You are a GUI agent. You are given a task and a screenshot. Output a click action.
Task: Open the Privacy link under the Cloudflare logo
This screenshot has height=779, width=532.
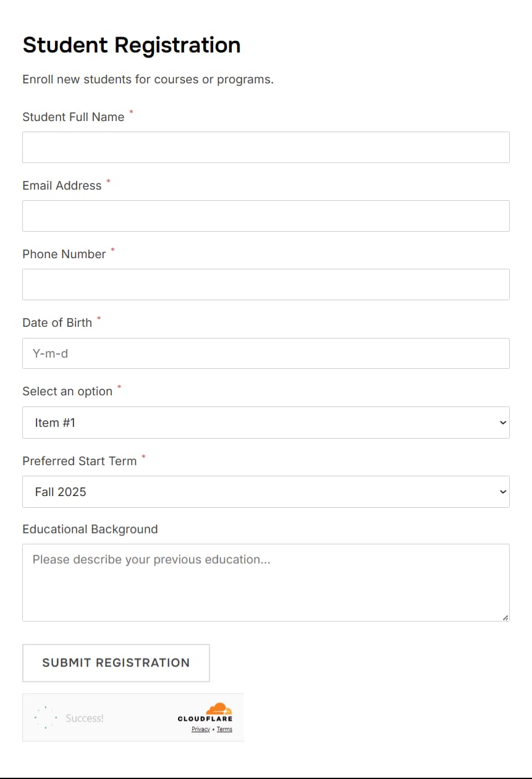pyautogui.click(x=200, y=729)
